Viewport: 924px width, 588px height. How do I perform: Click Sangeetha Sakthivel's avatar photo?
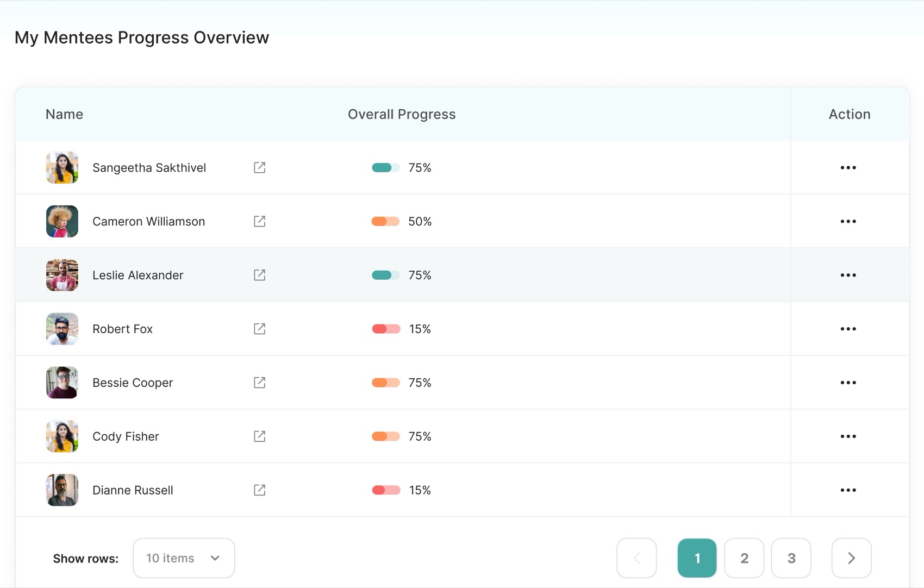pos(62,167)
